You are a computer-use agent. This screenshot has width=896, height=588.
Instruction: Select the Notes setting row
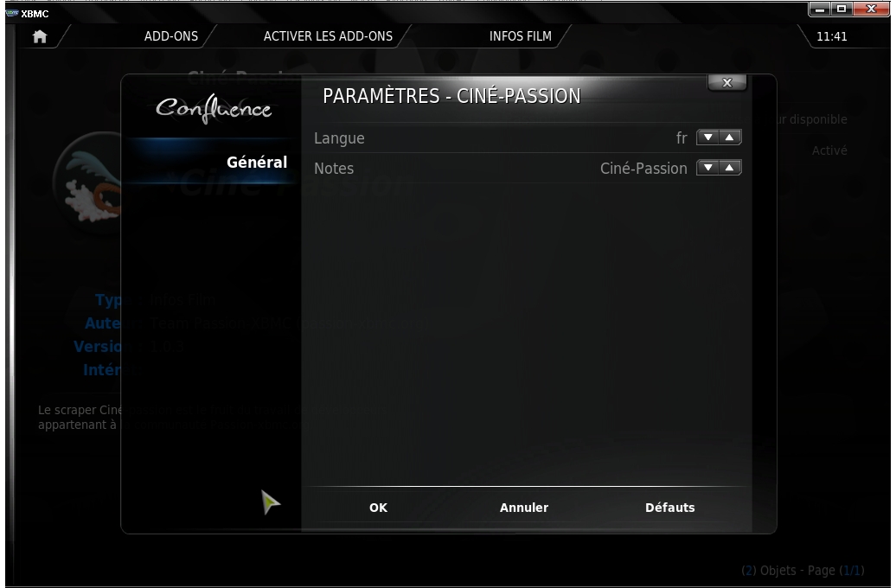(528, 168)
